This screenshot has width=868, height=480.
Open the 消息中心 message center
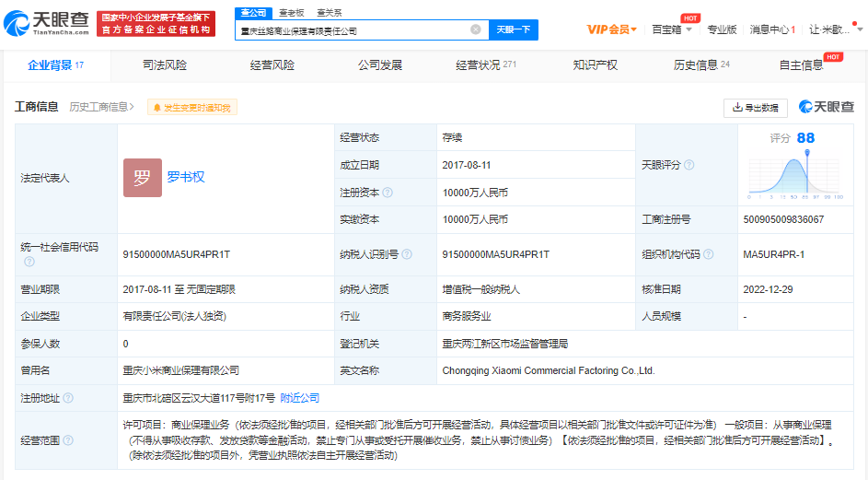[x=773, y=29]
